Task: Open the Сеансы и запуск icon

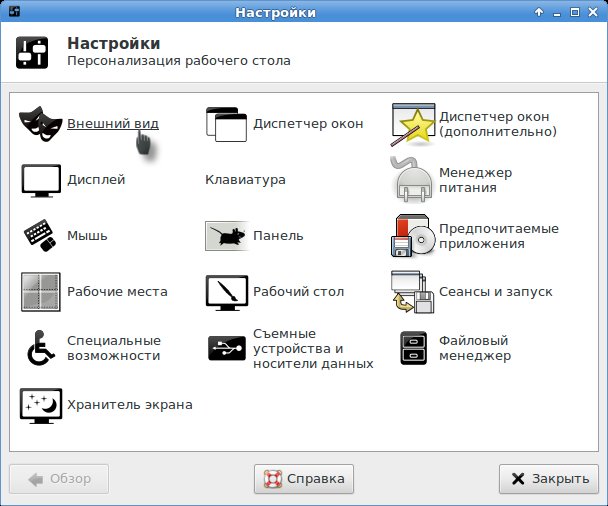Action: 413,292
